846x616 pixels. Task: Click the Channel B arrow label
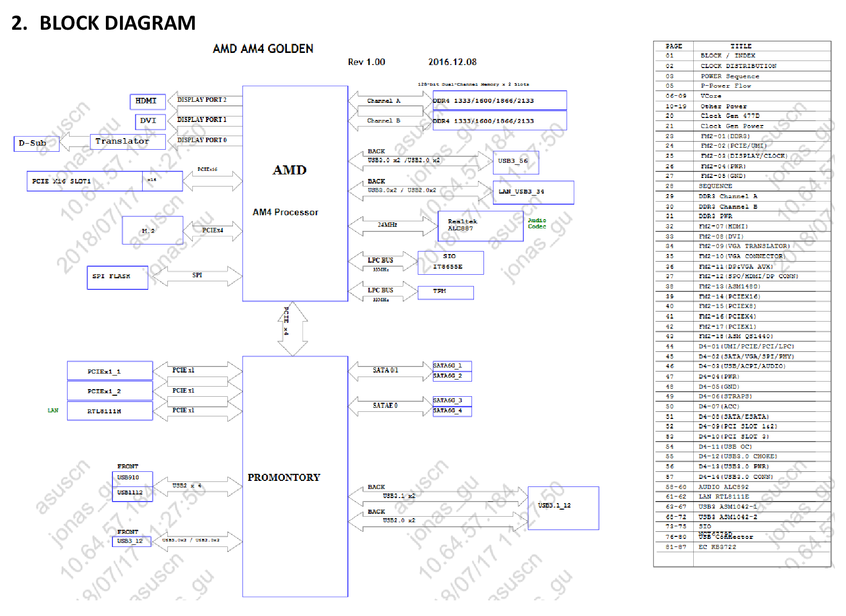tap(384, 121)
